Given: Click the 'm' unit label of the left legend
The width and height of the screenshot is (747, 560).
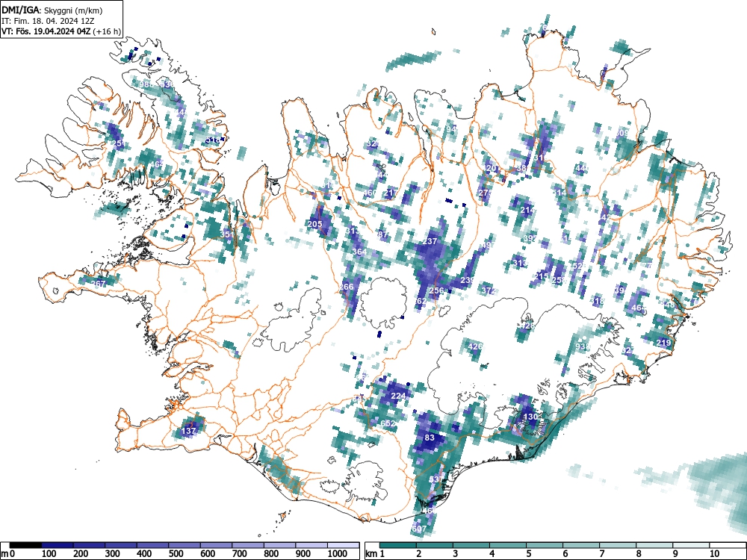Looking at the screenshot, I should [4, 554].
